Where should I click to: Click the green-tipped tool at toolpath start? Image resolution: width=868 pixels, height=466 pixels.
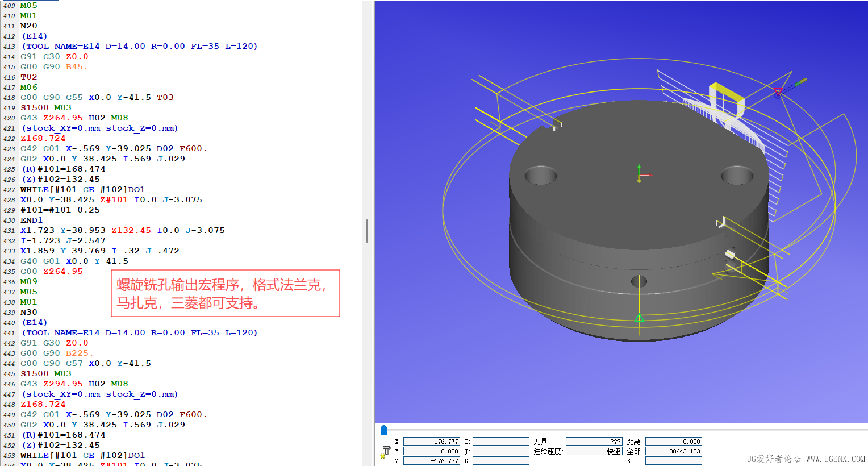click(x=800, y=82)
